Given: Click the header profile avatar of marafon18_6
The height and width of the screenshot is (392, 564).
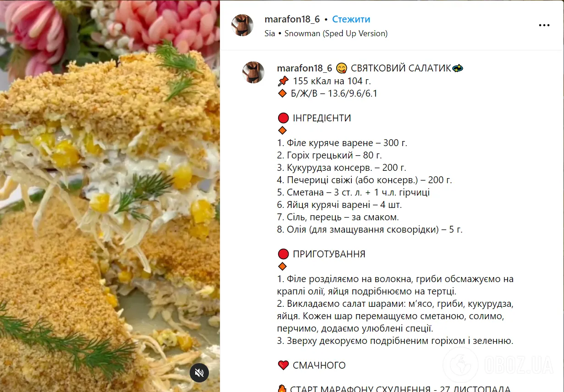Looking at the screenshot, I should (x=242, y=25).
